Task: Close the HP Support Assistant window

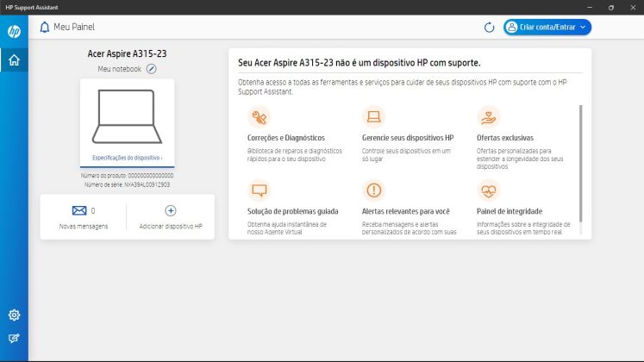Action: (x=633, y=8)
